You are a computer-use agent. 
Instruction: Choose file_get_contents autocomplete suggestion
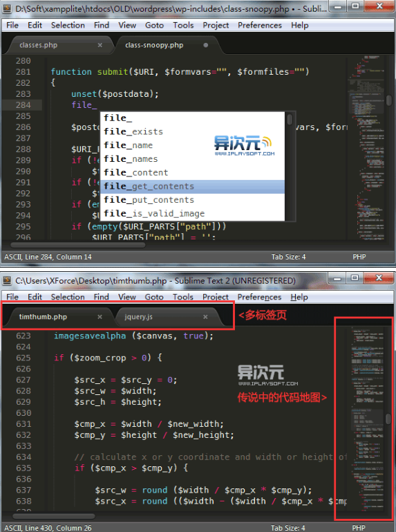[x=192, y=186]
